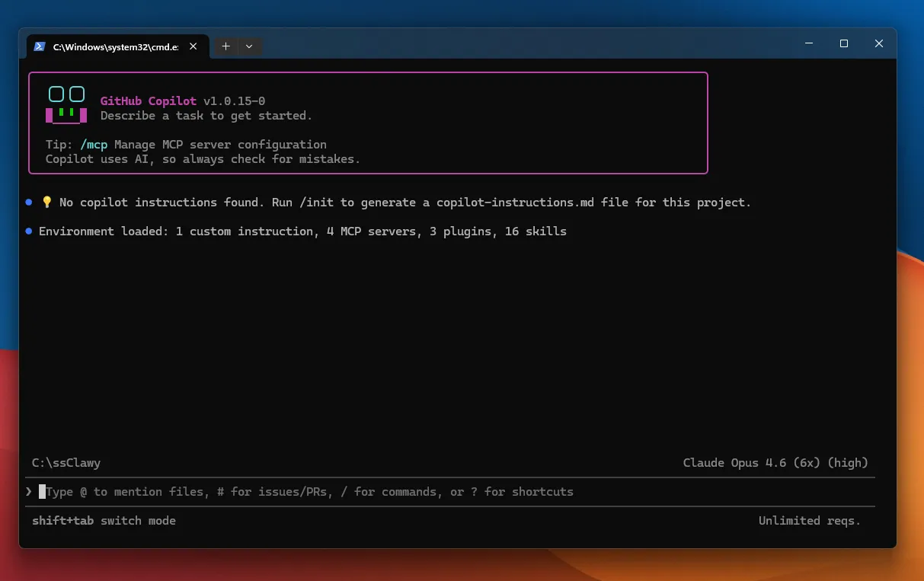This screenshot has width=924, height=581.
Task: Click the /mcp command text in the tip
Action: [x=94, y=144]
